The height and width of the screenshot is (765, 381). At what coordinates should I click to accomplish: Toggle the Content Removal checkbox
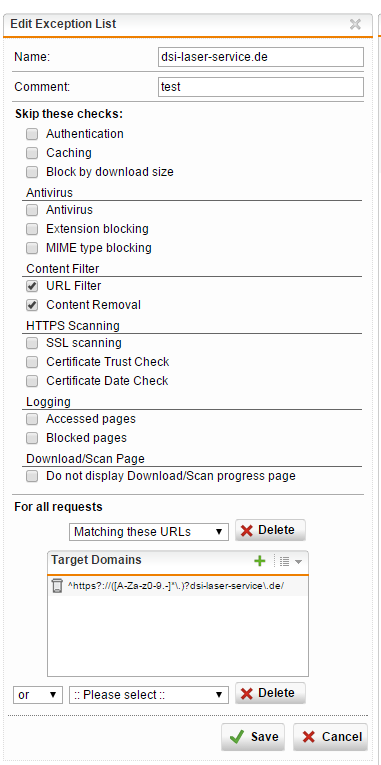pos(32,305)
